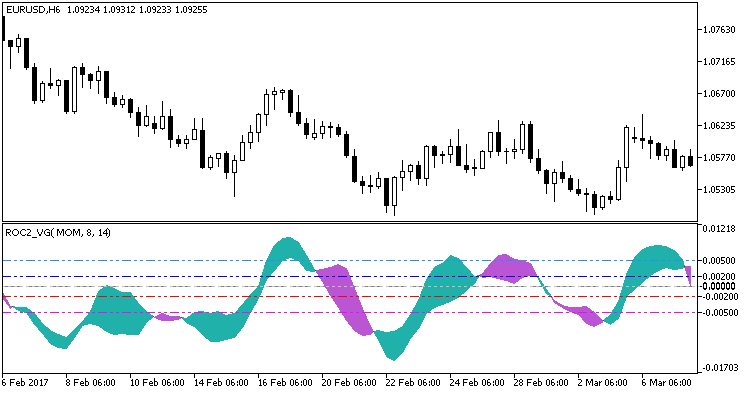Click the lowest teal cloud trough near 22 Feb

(x=393, y=345)
